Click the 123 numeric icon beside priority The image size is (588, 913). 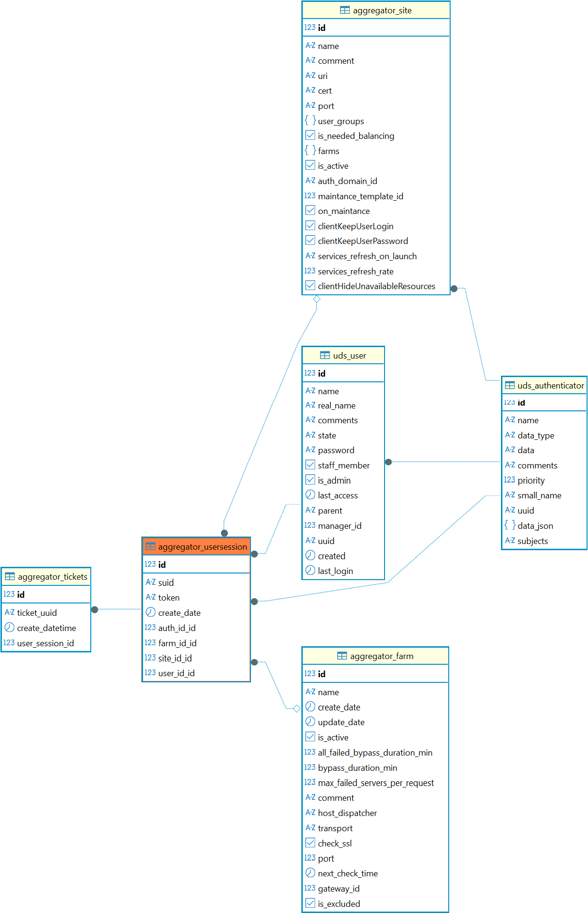tap(510, 480)
